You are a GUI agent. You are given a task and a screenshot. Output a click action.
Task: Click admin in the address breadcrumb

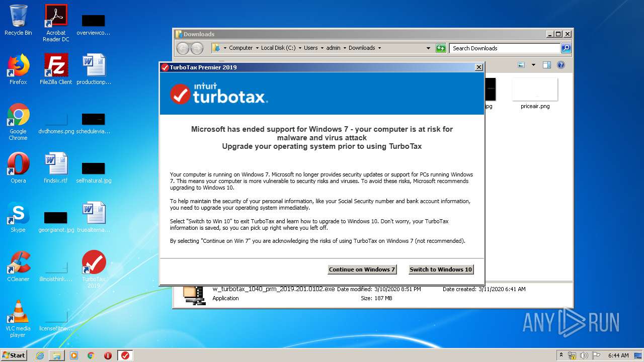(333, 48)
